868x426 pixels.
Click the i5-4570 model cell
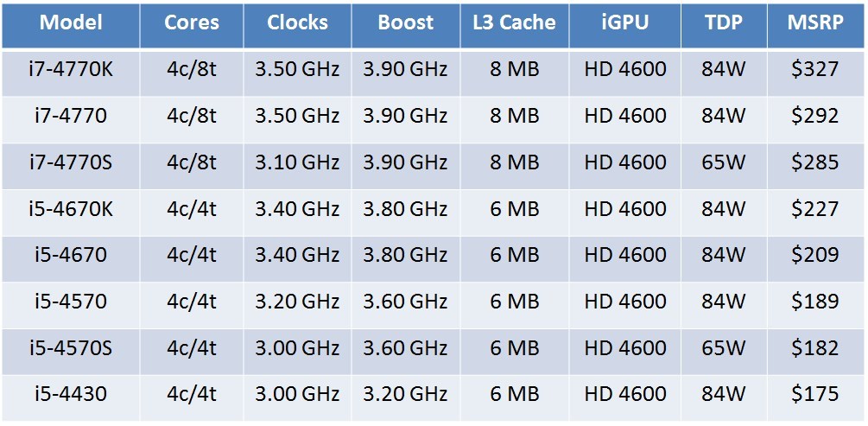tap(71, 302)
